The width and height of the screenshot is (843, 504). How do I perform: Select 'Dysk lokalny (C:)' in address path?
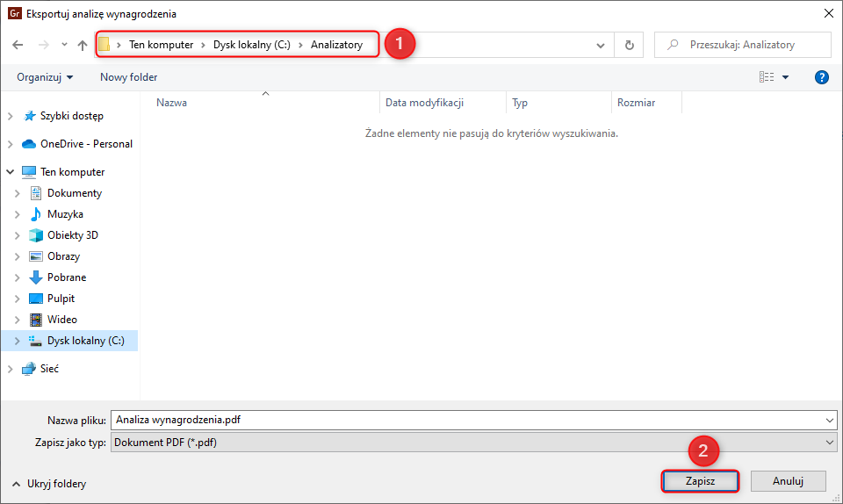point(252,45)
